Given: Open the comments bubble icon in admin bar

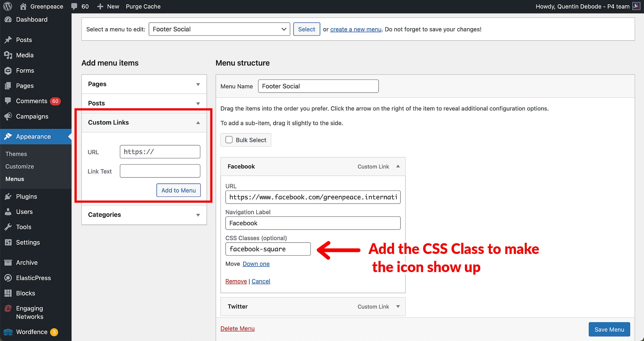Looking at the screenshot, I should coord(74,6).
